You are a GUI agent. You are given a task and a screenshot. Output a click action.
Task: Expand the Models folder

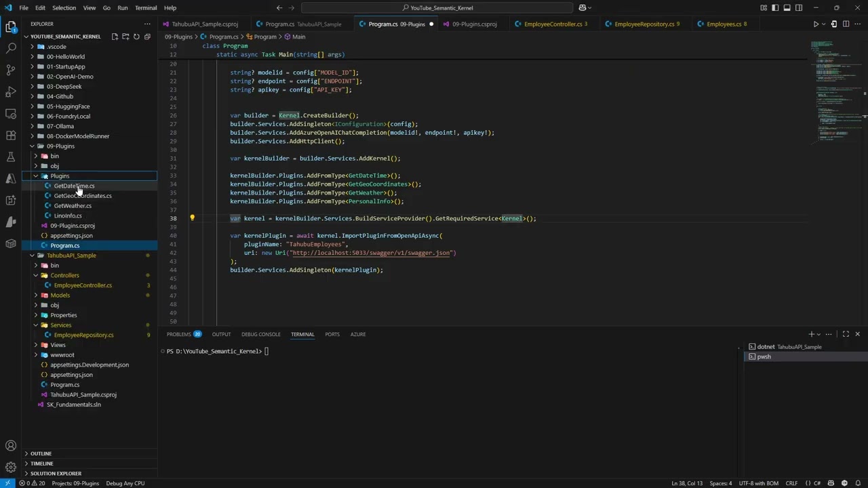pos(36,295)
